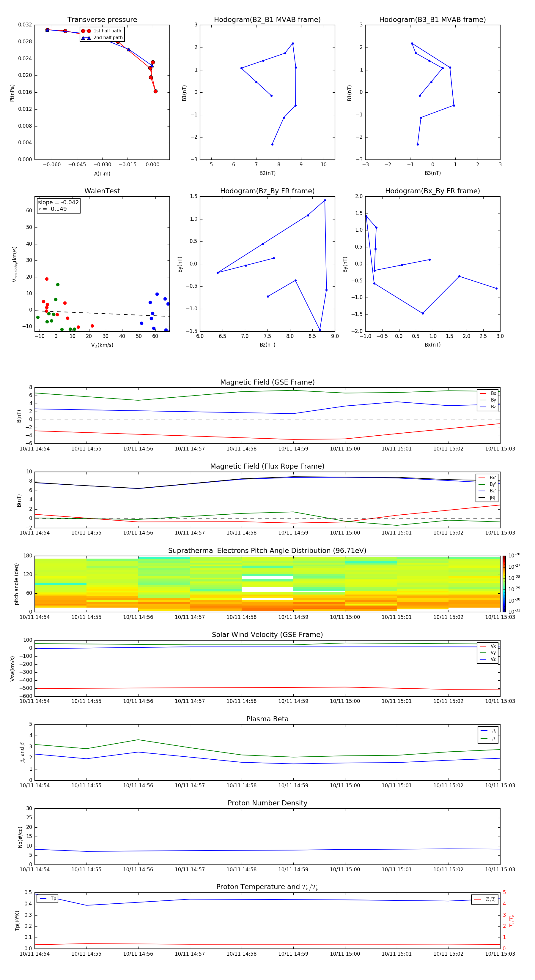Click the 180 tick on pitch angle axis

pyautogui.click(x=27, y=556)
